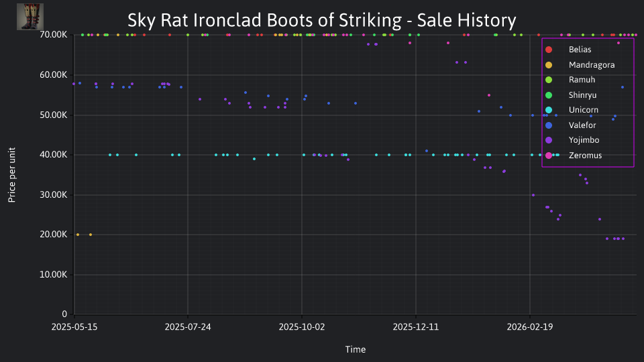Image resolution: width=644 pixels, height=362 pixels.
Task: Click the Time axis title
Action: tap(356, 349)
